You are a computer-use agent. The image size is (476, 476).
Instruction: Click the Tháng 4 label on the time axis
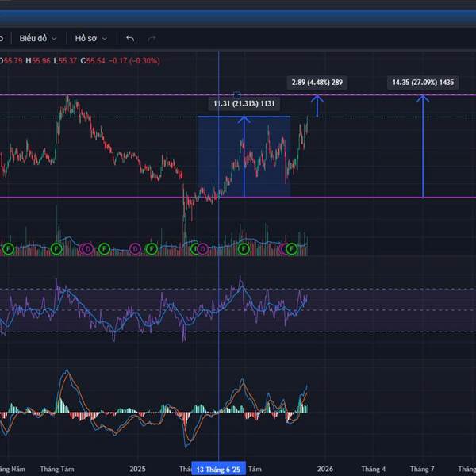[x=373, y=469]
